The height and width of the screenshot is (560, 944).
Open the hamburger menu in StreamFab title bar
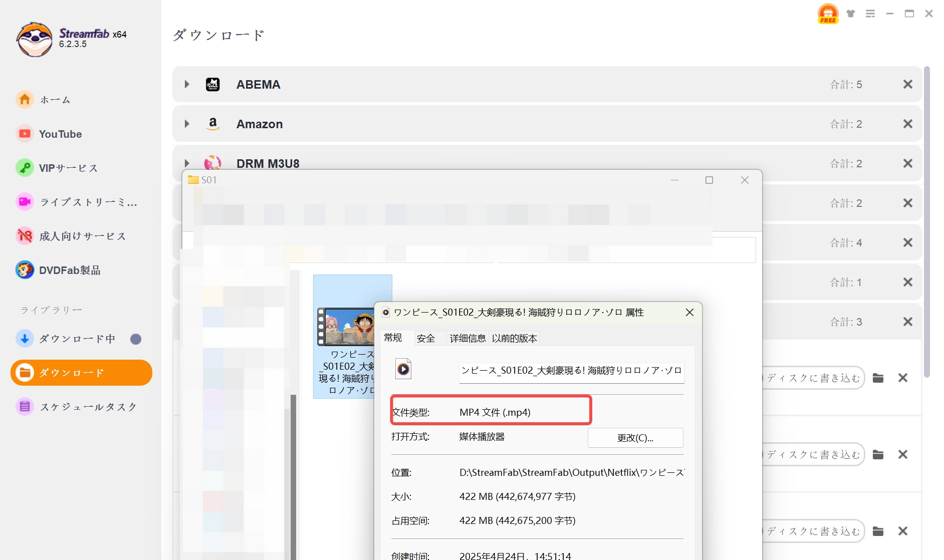click(x=870, y=14)
